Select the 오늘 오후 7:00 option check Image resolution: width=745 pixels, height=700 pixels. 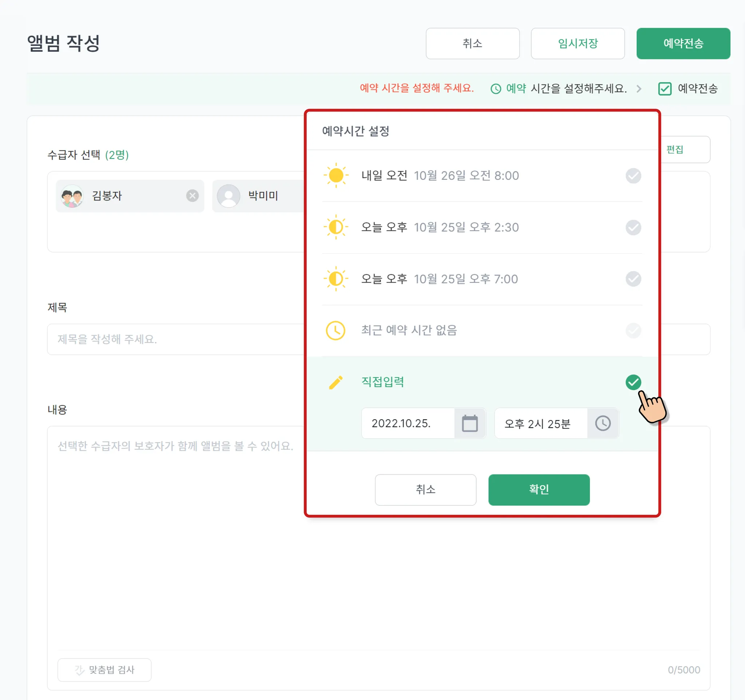coord(633,279)
